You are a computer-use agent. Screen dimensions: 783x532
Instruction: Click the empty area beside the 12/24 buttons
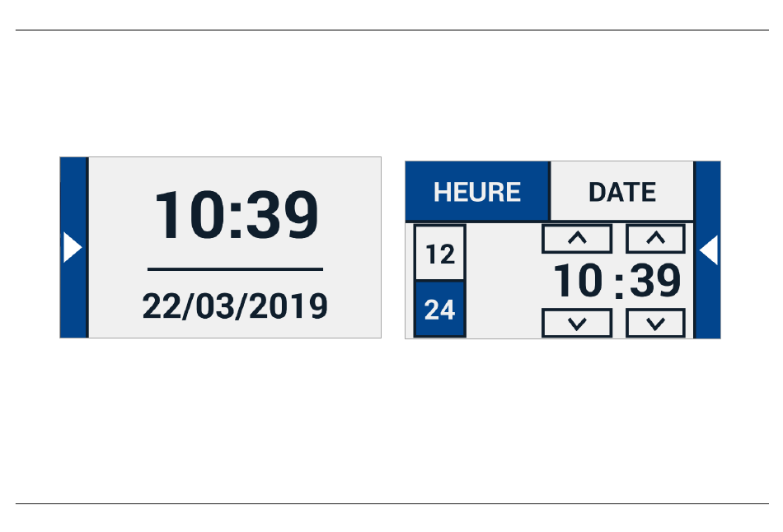tap(504, 281)
